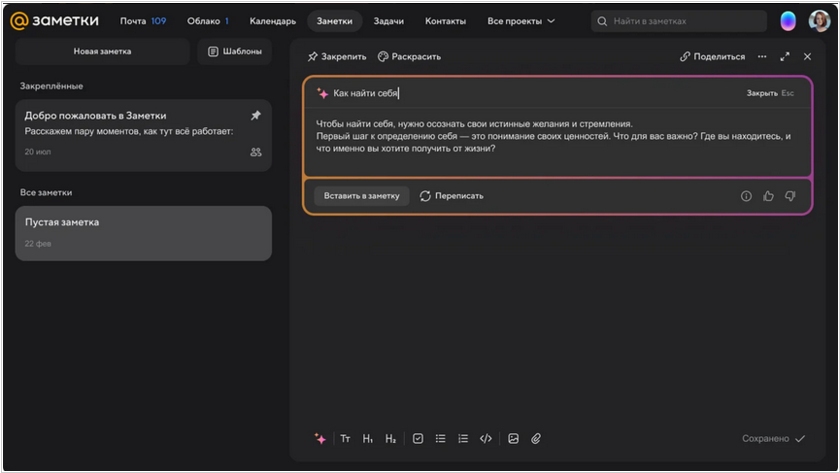Insert a checklist into the note
Viewport: 840px width, 473px height.
tap(418, 438)
